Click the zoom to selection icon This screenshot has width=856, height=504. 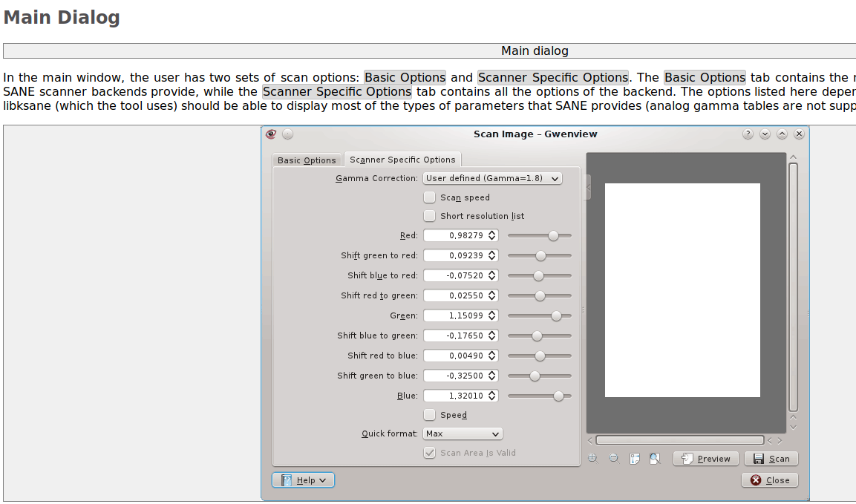[634, 459]
